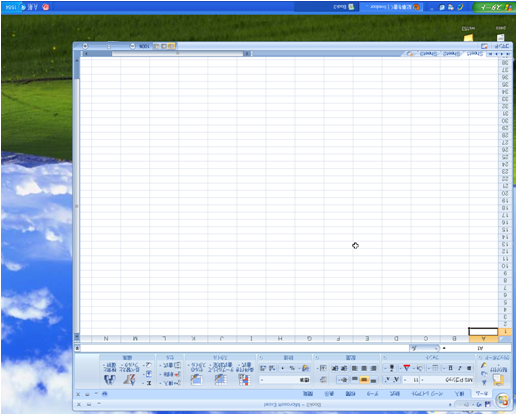Click the zoom slider in status bar
Image resolution: width=516 pixels, height=414 pixels.
109,46
